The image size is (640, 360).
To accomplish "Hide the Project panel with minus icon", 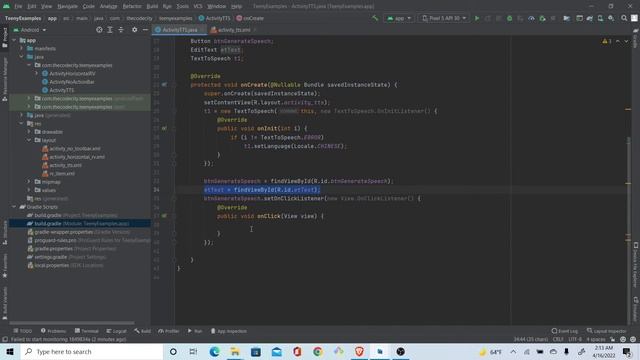I will tap(145, 30).
